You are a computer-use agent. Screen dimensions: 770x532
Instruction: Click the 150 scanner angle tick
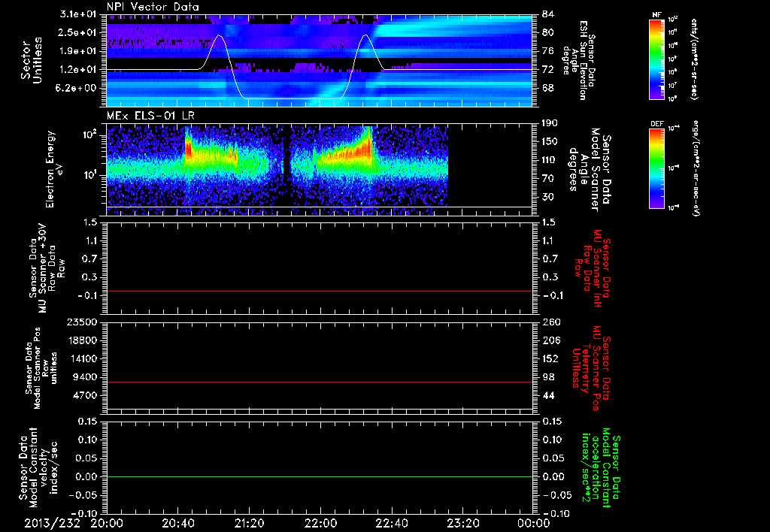550,142
